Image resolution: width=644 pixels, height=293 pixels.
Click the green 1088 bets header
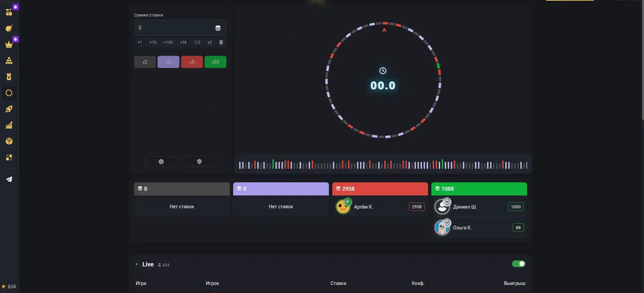(x=479, y=189)
